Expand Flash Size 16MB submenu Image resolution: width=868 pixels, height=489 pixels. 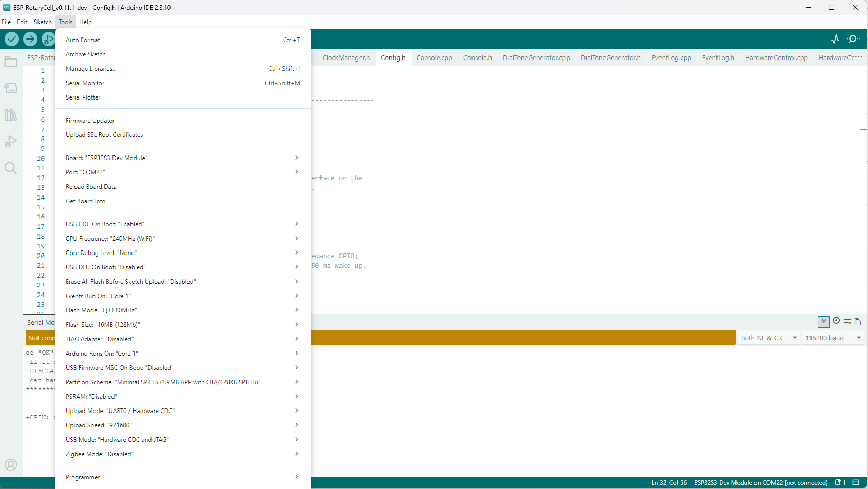[x=183, y=325]
